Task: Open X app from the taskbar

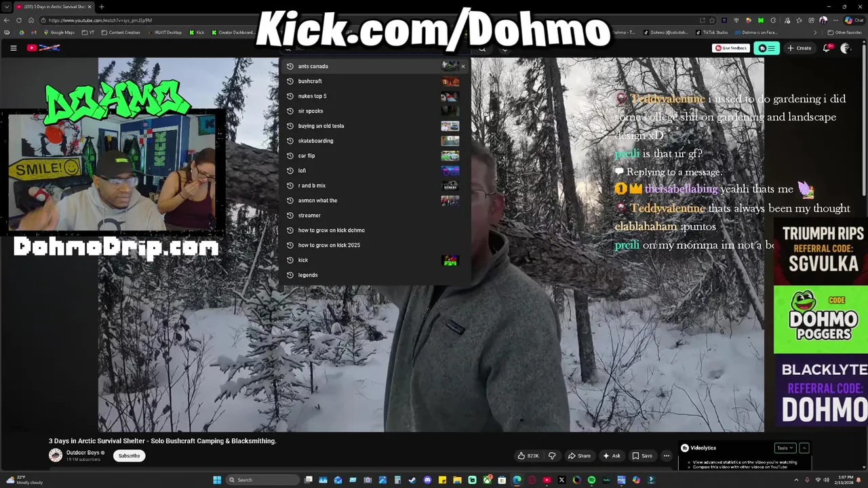Action: point(561,480)
